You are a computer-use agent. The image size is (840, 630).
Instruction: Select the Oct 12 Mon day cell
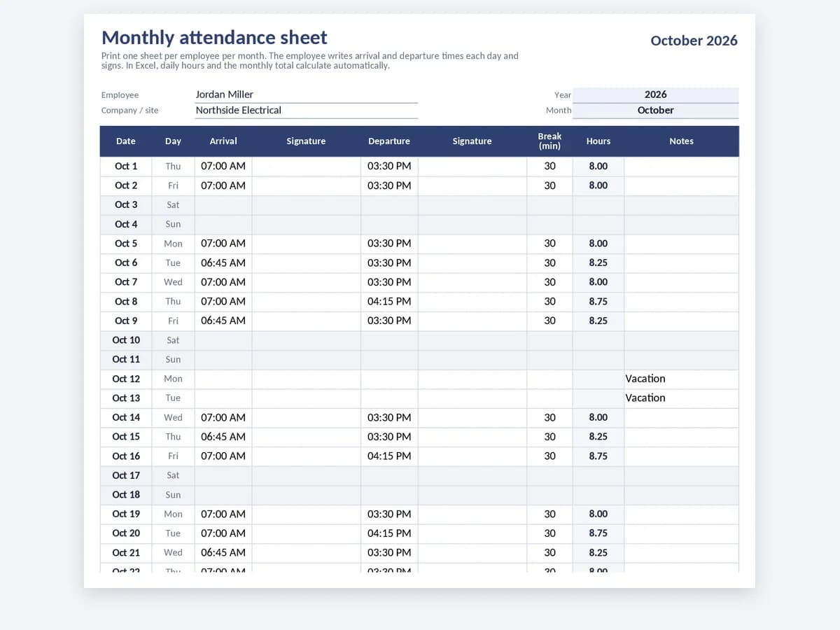click(173, 379)
